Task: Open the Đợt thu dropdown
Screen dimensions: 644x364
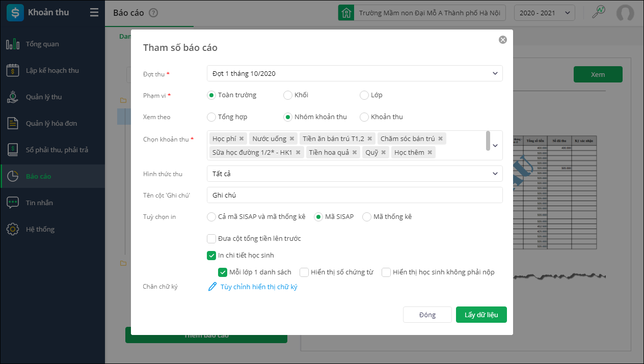Action: (355, 73)
